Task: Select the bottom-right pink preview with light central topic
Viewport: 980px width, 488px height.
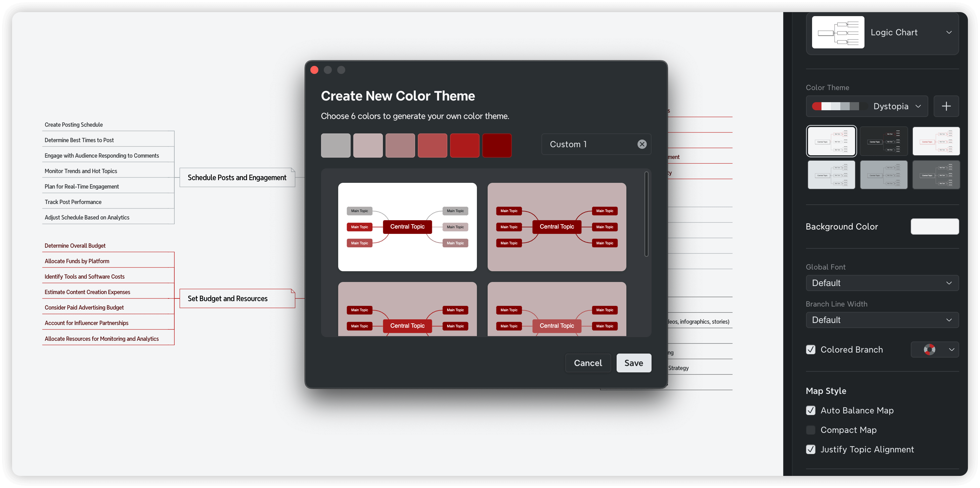Action: (556, 309)
